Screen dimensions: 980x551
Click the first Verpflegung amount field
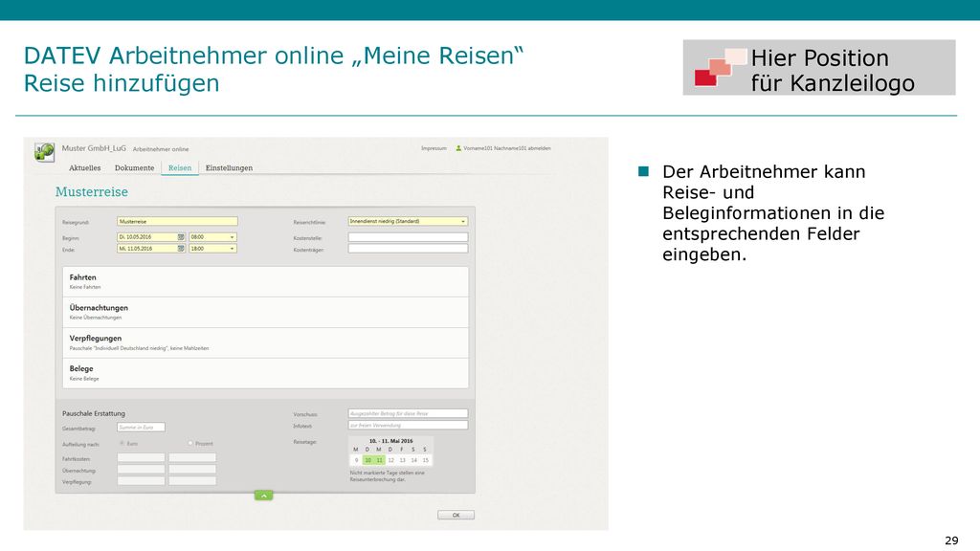pyautogui.click(x=142, y=482)
